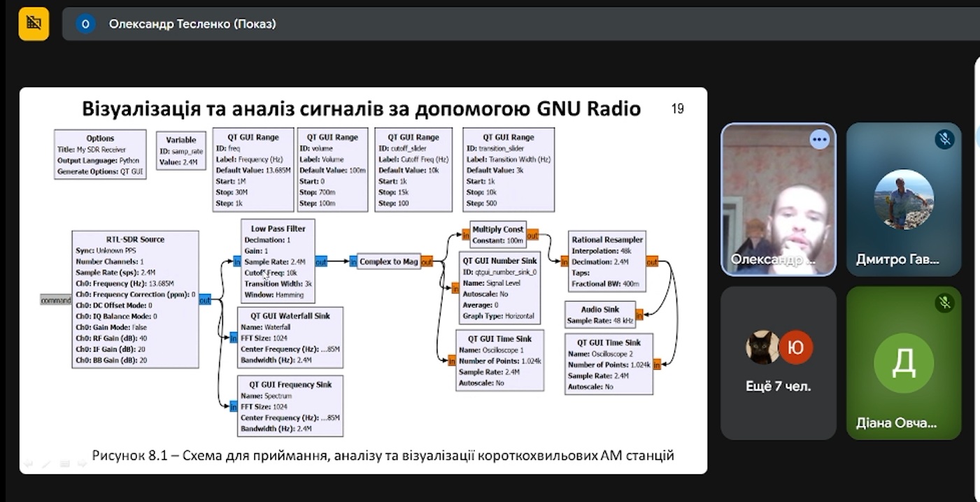Screen dimensions: 980x502
Task: Click the QT GUI Range cutoff_slider block
Action: [x=413, y=169]
